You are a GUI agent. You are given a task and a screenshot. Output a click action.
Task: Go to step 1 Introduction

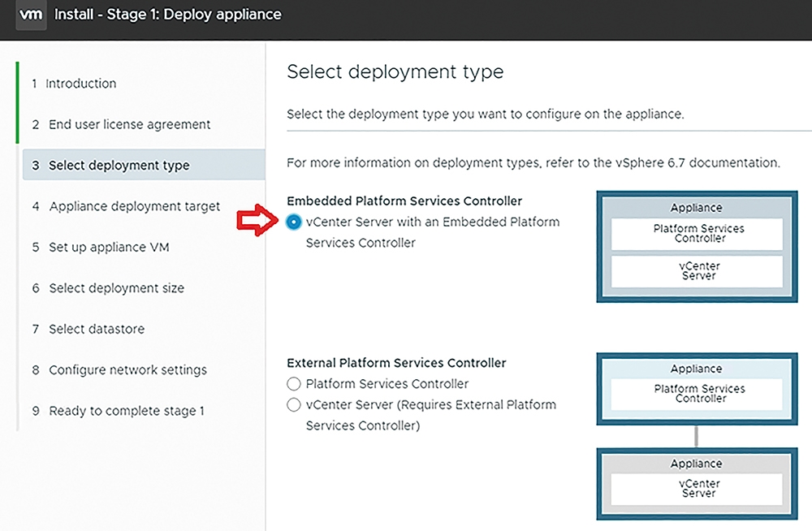click(74, 84)
